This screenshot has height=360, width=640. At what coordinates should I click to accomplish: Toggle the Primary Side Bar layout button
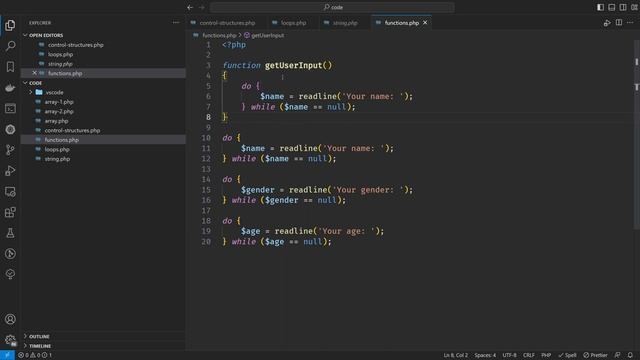(x=600, y=7)
